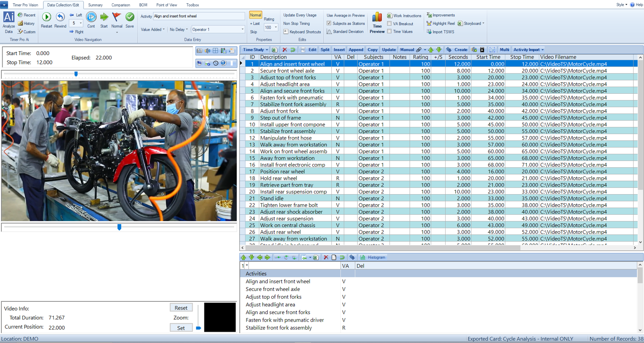Click the black clapperboard icon in the toolbar
The height and width of the screenshot is (343, 644).
(482, 50)
